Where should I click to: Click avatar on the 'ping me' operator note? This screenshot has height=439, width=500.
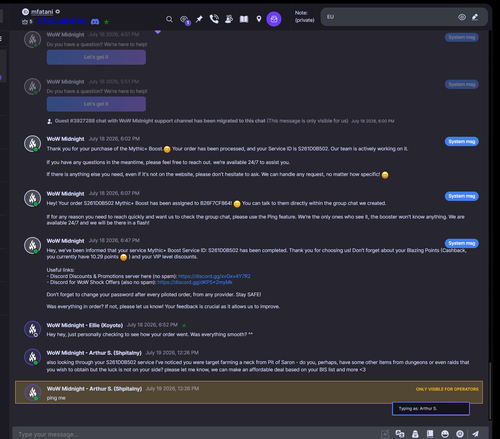[x=33, y=392]
